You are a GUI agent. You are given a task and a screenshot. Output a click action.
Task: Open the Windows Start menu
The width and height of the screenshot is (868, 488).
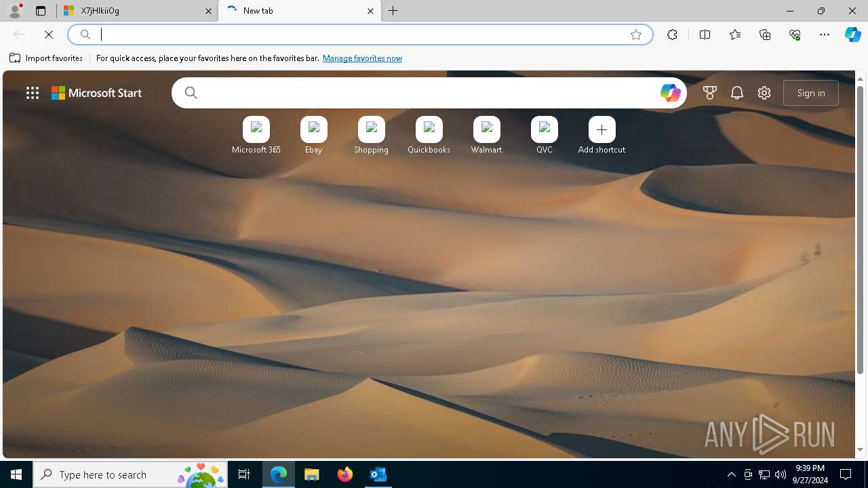(x=16, y=474)
